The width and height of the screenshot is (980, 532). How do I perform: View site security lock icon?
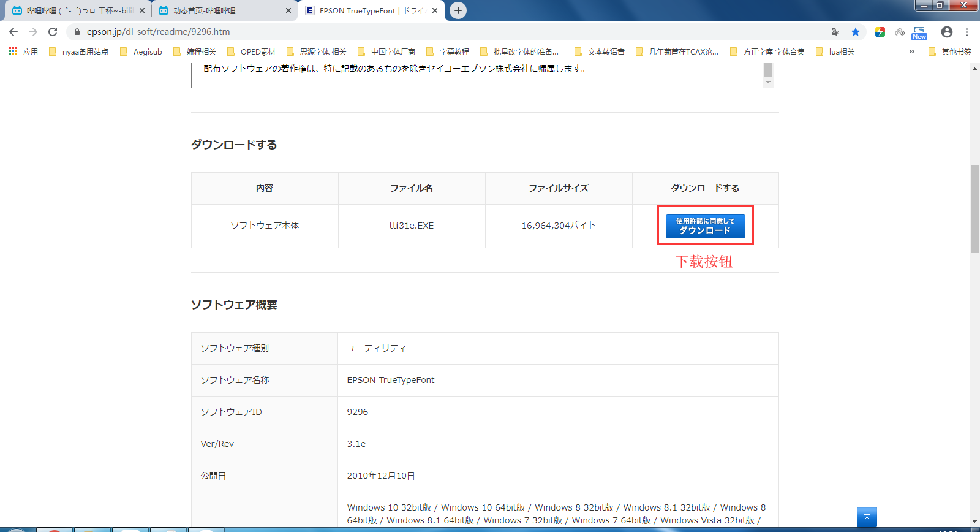[77, 32]
